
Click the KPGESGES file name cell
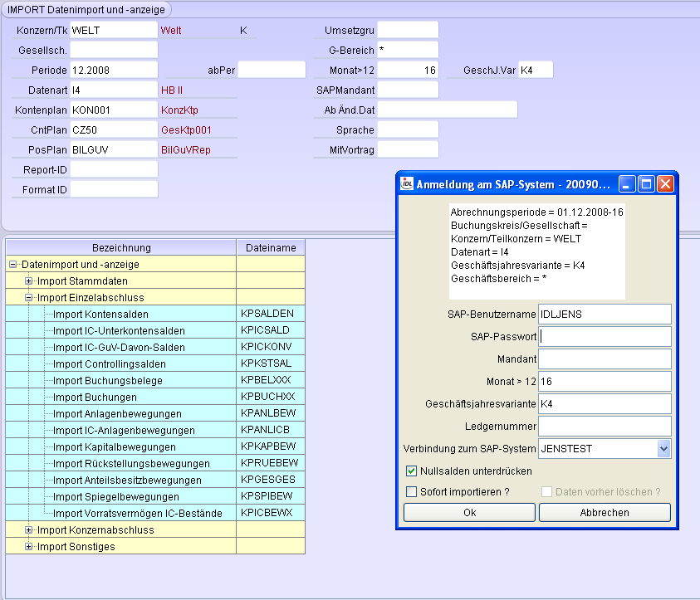pyautogui.click(x=271, y=480)
